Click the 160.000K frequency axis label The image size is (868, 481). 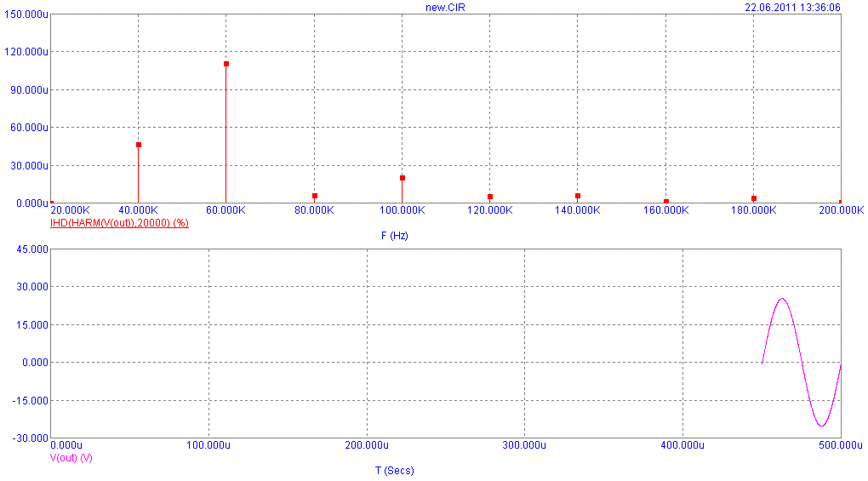666,210
